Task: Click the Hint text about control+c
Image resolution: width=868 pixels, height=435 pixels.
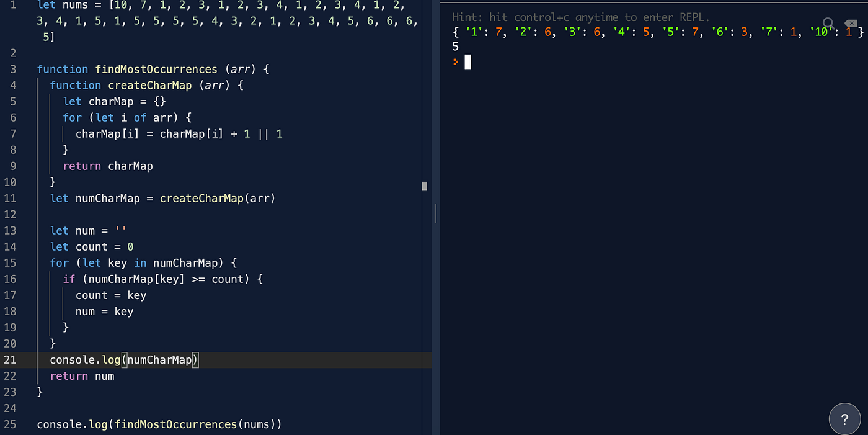Action: pyautogui.click(x=577, y=17)
